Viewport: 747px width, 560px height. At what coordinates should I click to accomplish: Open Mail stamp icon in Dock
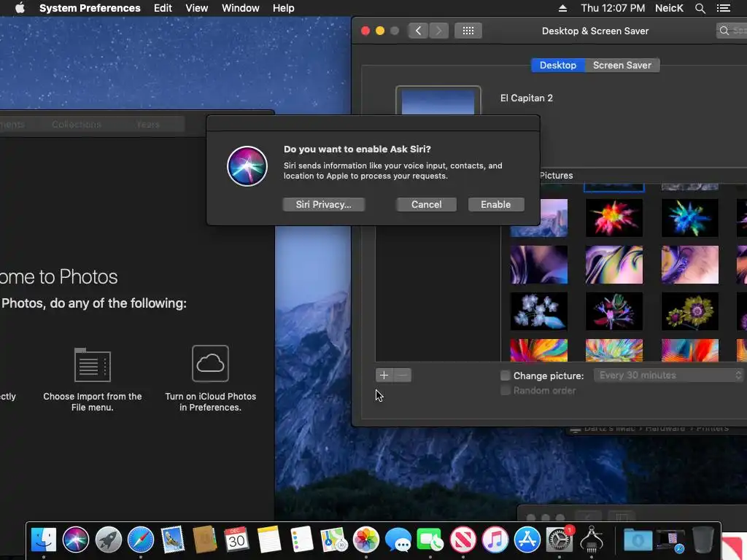[x=172, y=540]
